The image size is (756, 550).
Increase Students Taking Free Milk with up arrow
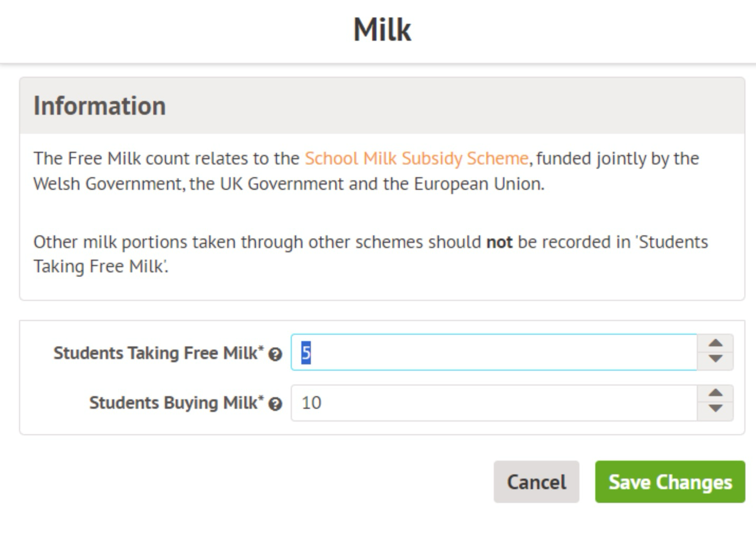[x=715, y=343]
